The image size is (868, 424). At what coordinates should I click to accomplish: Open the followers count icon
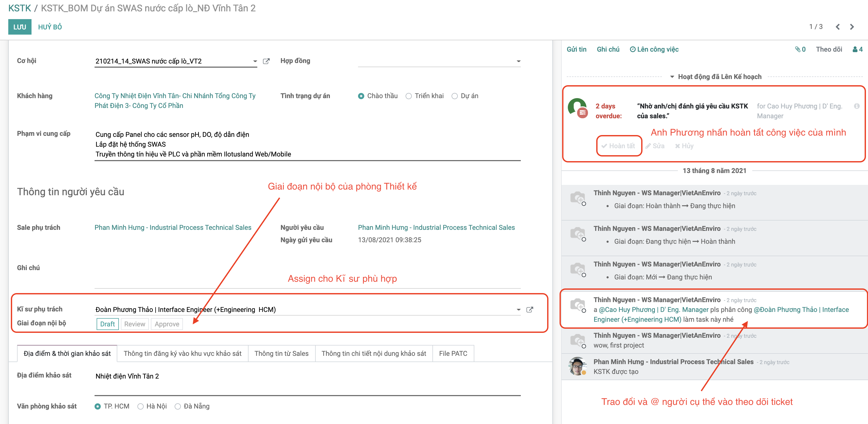857,50
